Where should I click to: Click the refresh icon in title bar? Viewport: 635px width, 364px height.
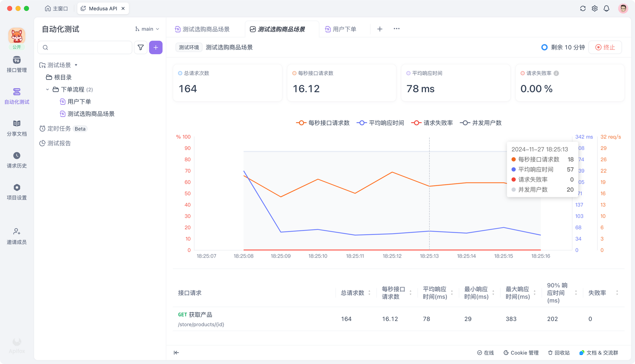(x=583, y=9)
